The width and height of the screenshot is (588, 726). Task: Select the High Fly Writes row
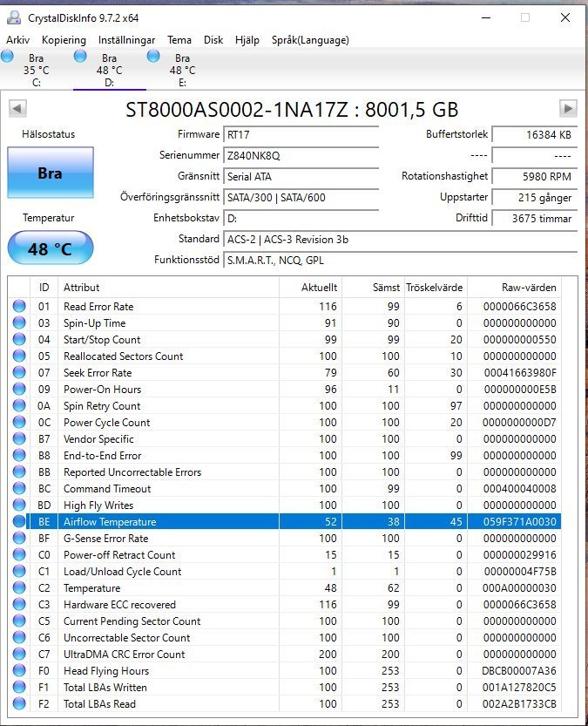click(285, 505)
